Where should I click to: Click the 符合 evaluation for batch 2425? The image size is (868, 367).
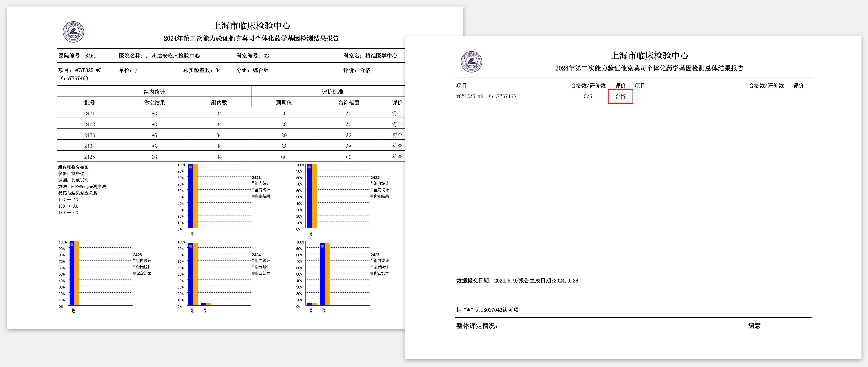coord(397,157)
